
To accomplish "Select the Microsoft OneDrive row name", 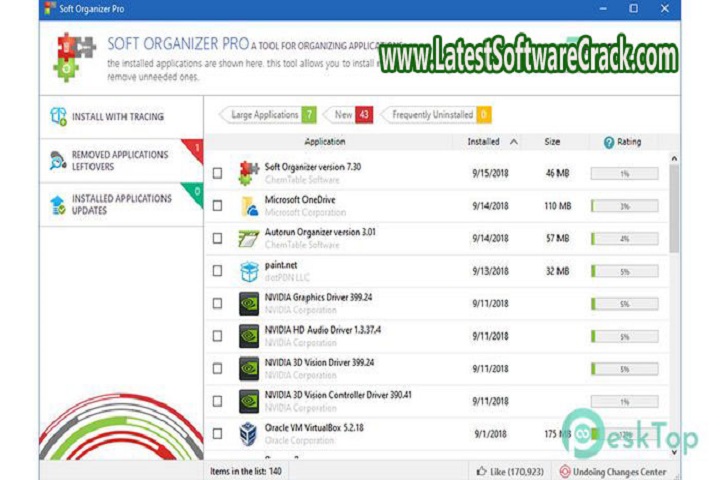I will tap(300, 200).
